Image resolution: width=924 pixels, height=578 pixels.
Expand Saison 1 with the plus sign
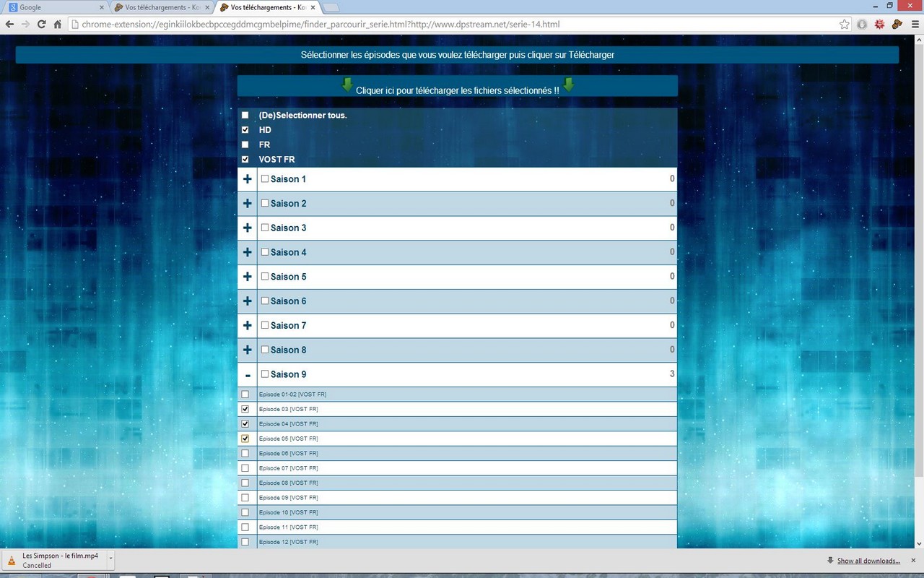coord(248,179)
